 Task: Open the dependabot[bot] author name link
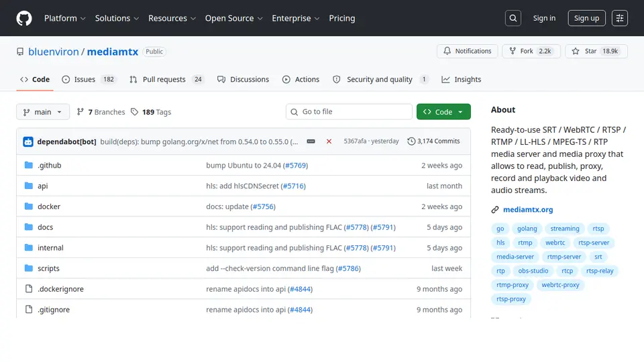(x=66, y=141)
